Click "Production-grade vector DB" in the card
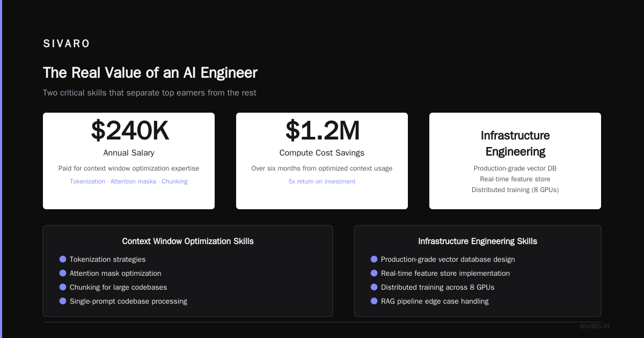Image resolution: width=644 pixels, height=338 pixels. tap(515, 168)
